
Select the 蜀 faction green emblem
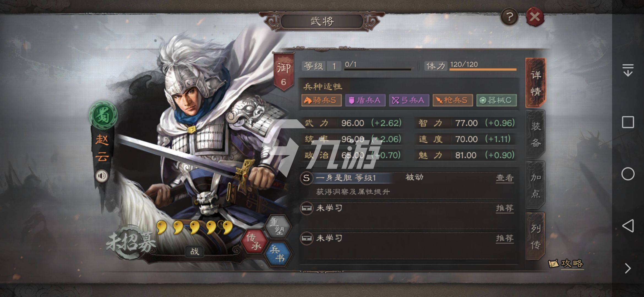(103, 115)
